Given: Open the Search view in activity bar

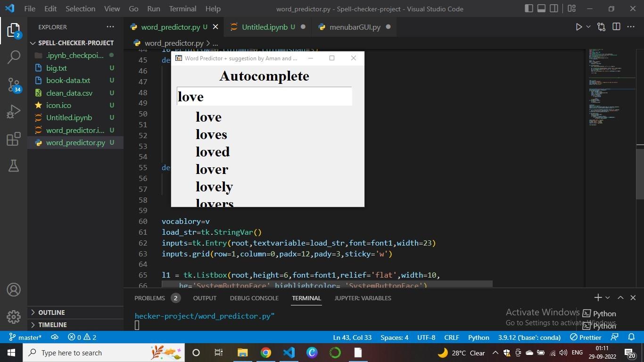Looking at the screenshot, I should 14,58.
